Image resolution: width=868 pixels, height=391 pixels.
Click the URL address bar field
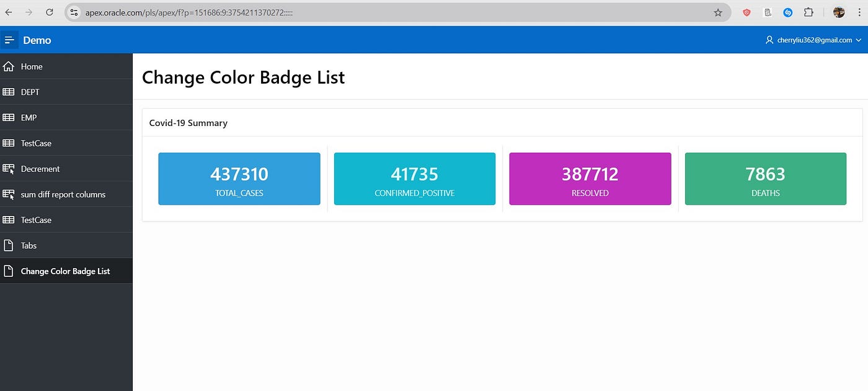click(x=397, y=12)
